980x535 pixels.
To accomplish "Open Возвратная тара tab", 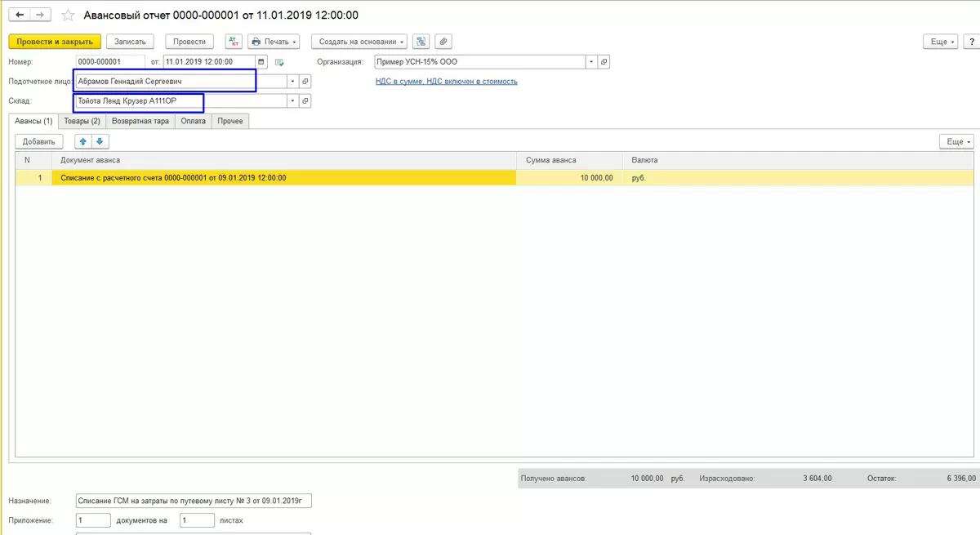I will click(x=140, y=121).
